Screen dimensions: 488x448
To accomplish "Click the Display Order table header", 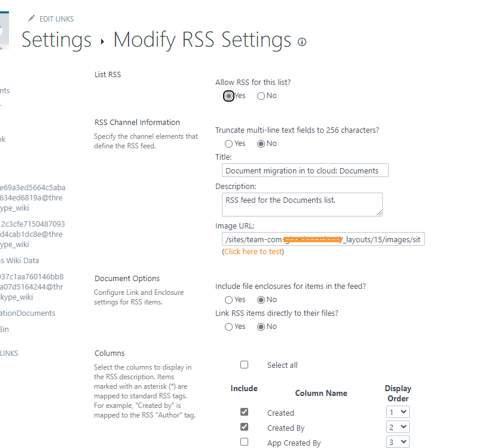I will click(398, 394).
